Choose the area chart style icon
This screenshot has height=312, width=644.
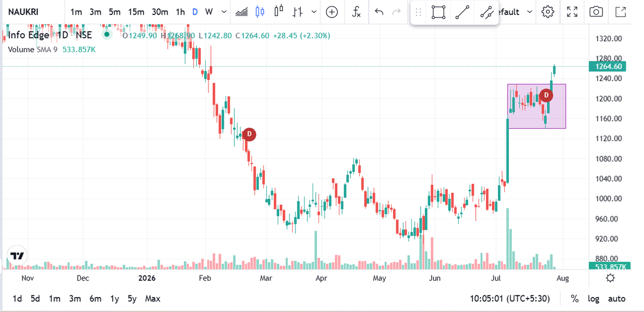[242, 12]
